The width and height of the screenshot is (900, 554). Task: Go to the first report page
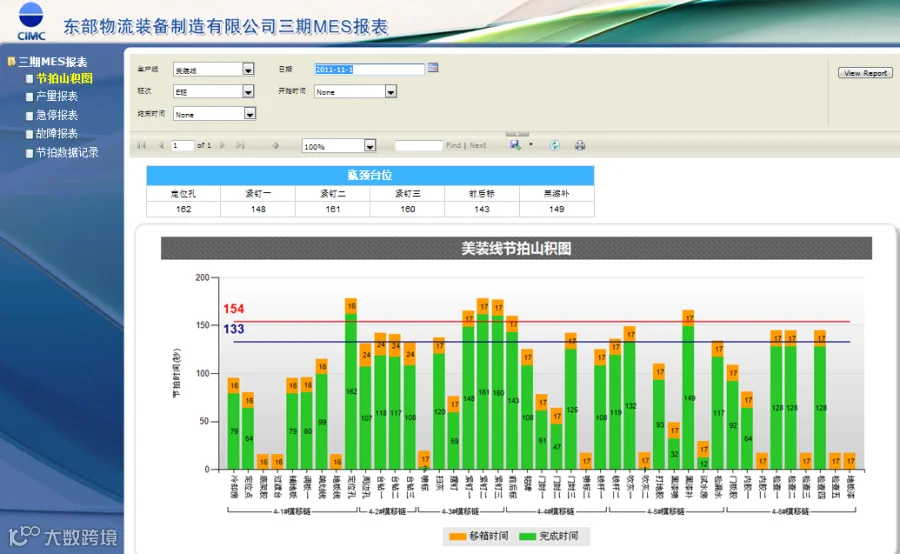tap(141, 145)
